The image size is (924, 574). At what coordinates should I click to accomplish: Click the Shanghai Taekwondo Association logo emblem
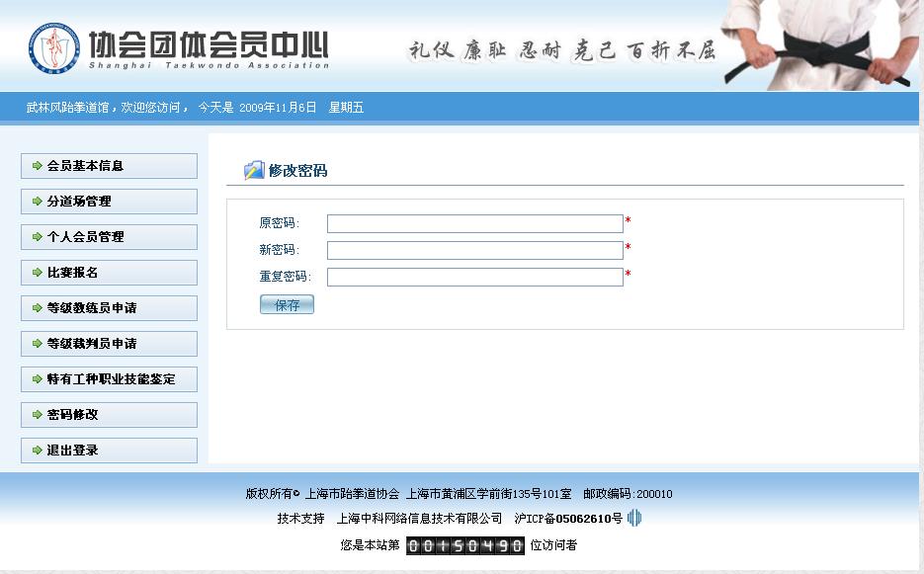coord(54,47)
